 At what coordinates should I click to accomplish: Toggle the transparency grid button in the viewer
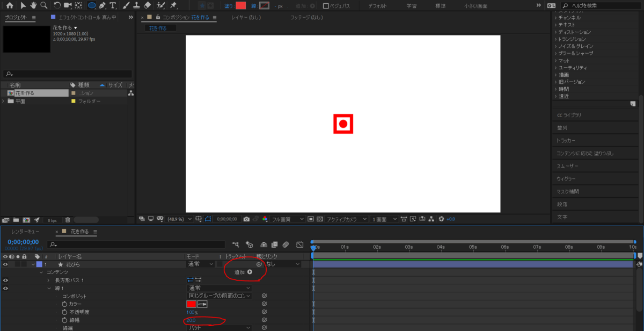320,219
